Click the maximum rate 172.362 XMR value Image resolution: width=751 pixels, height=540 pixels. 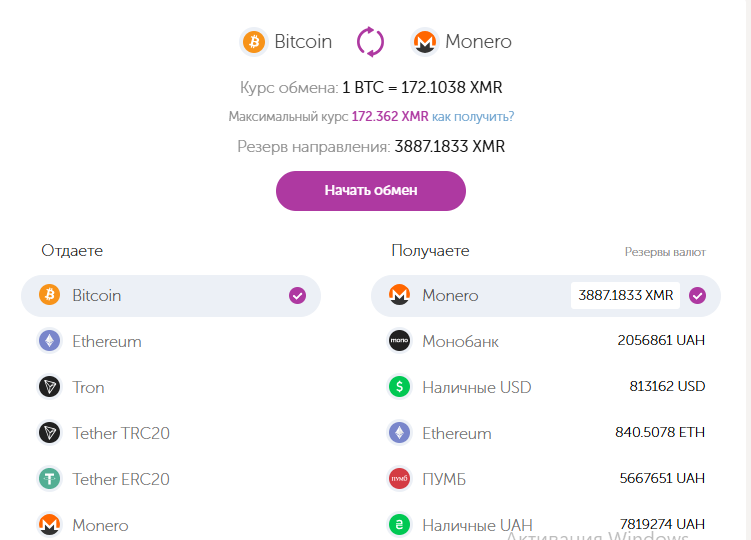coord(390,117)
